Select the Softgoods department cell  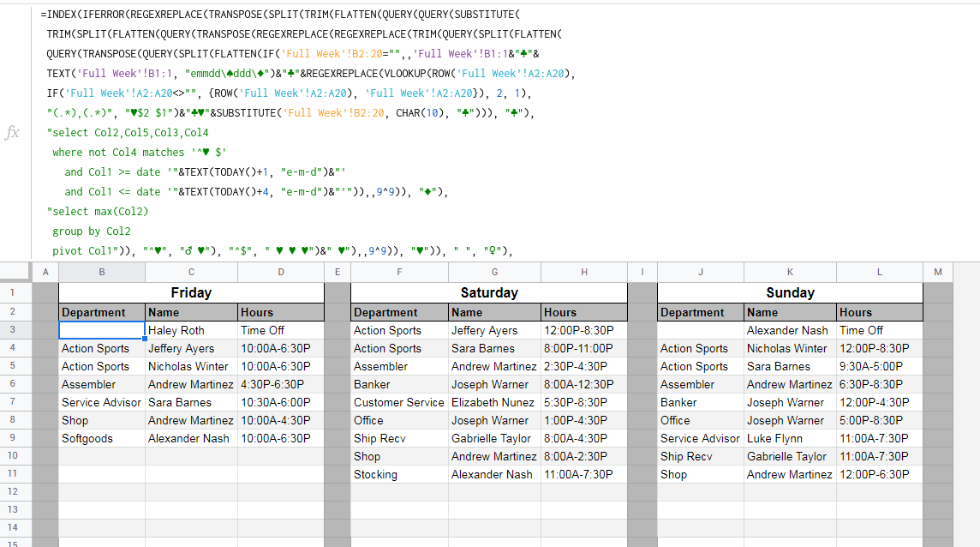click(x=102, y=439)
